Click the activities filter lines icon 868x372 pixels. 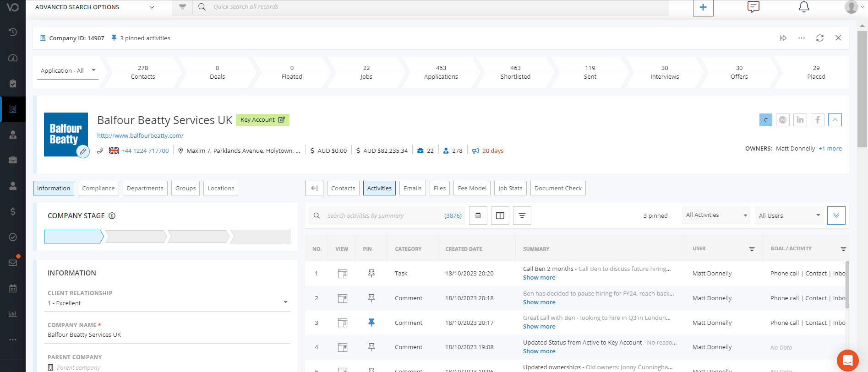point(522,216)
